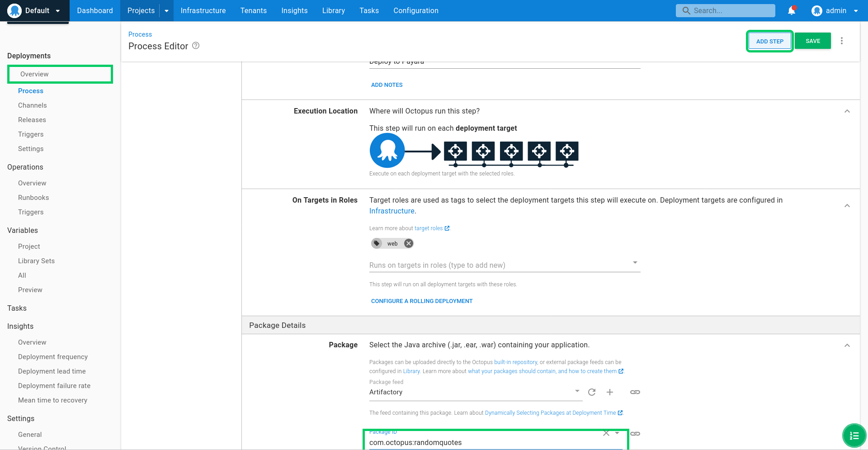Click CONFIGURE A ROLLING DEPLOYMENT

click(422, 301)
